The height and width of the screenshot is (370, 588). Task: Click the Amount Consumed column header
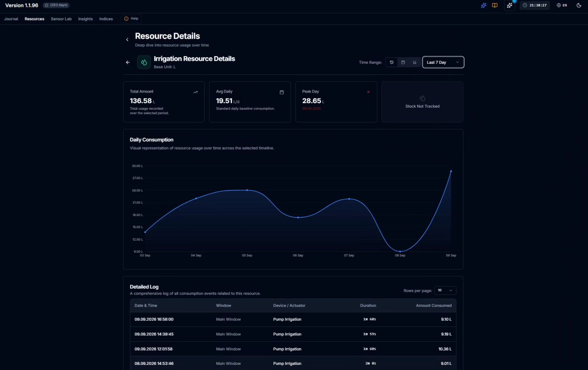pos(434,306)
